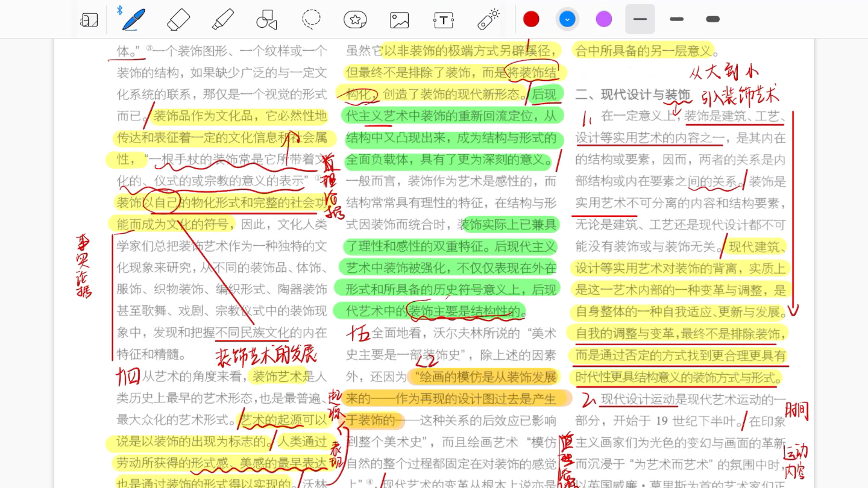868x488 pixels.
Task: Select the thick stroke width
Action: [x=713, y=19]
